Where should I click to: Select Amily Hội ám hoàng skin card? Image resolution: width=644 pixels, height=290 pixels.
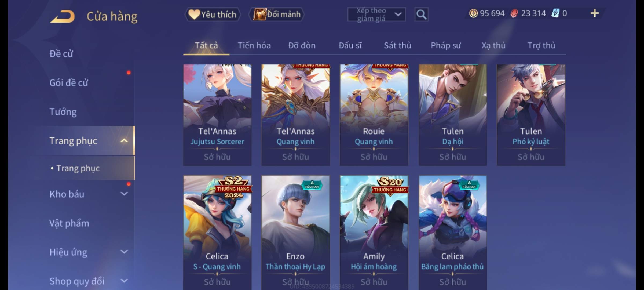point(374,233)
